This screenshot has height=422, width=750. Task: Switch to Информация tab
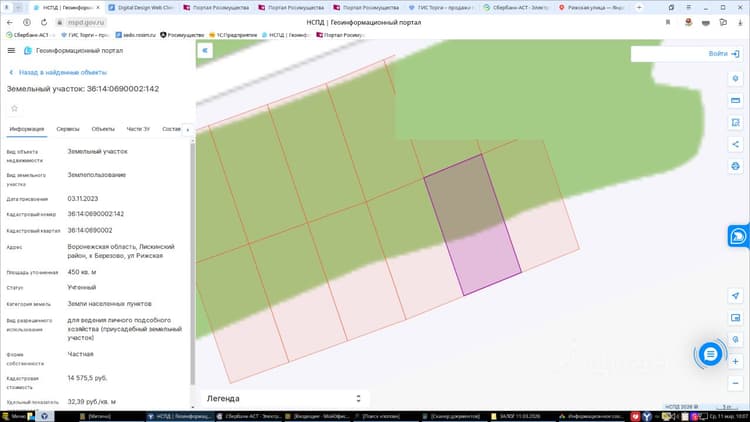(27, 129)
